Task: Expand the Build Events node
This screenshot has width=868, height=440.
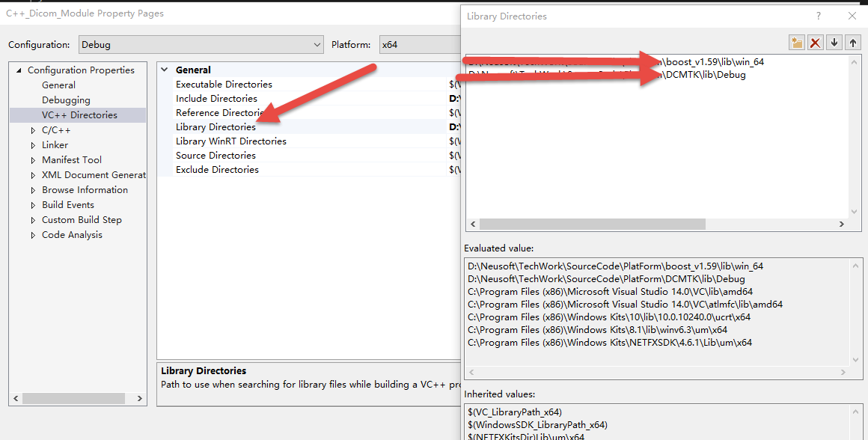Action: tap(32, 204)
